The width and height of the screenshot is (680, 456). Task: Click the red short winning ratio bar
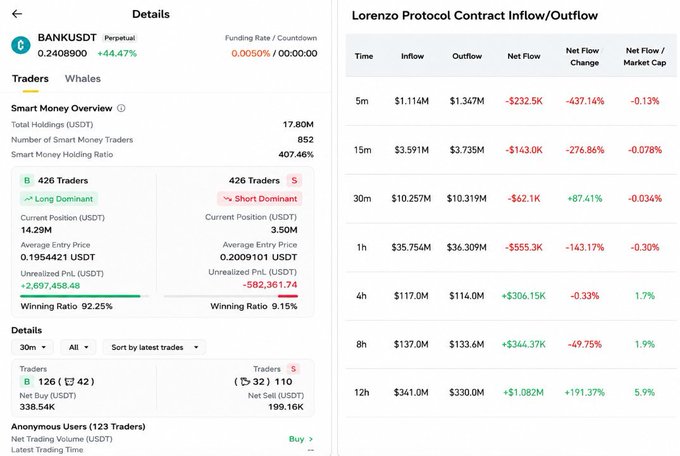coord(288,296)
